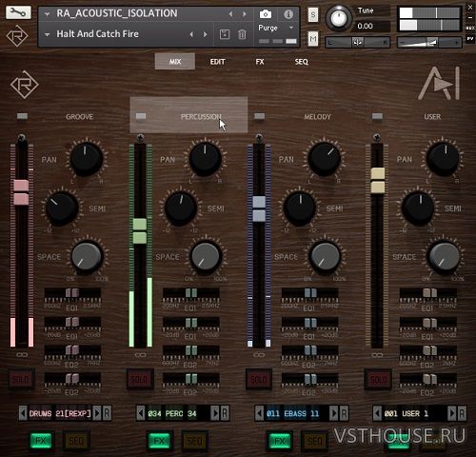Click the link icon under the User fader

[x=377, y=354]
